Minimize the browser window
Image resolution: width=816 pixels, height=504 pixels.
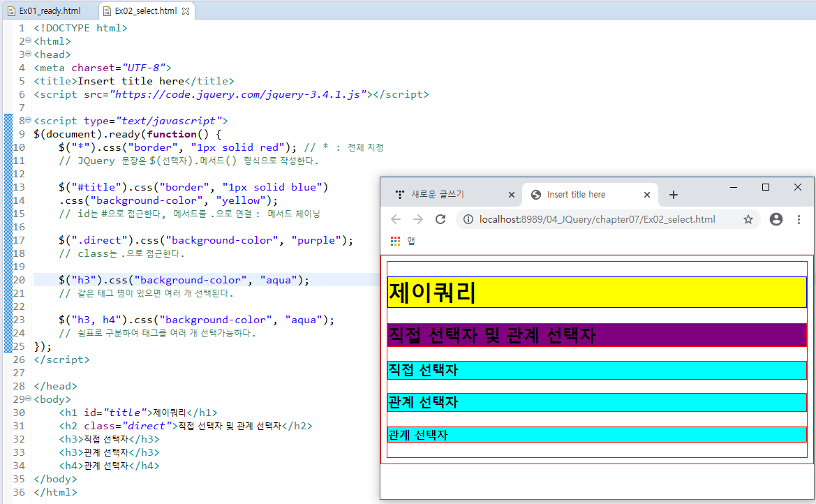[734, 187]
